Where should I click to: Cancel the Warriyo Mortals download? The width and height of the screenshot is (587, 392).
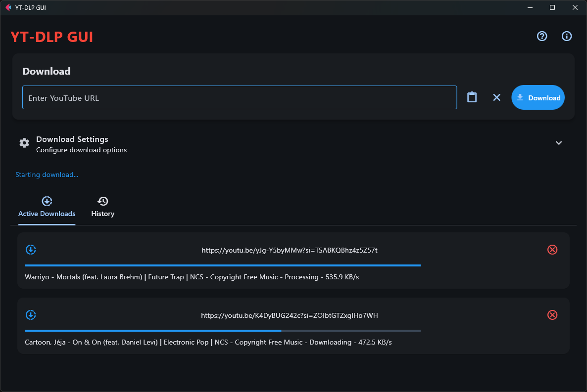point(552,250)
